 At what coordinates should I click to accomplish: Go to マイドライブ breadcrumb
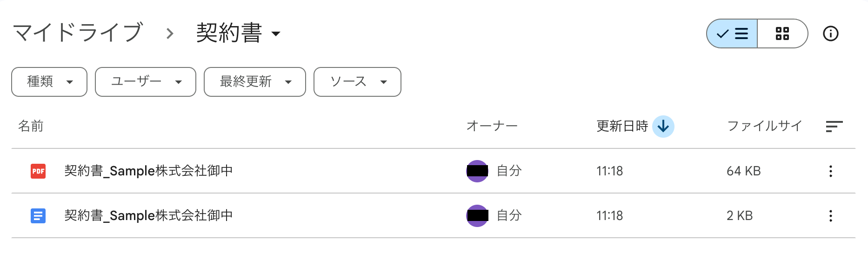(78, 33)
